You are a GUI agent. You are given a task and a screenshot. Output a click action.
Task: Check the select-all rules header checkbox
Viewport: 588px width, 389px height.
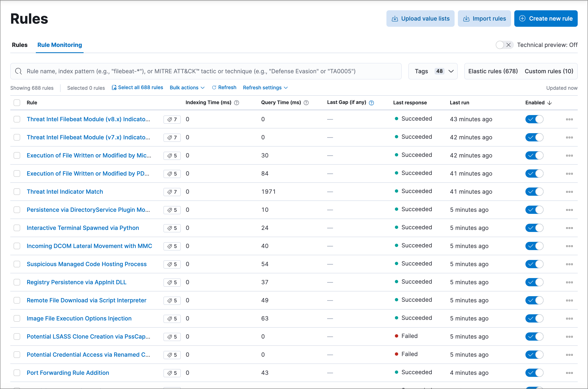17,103
